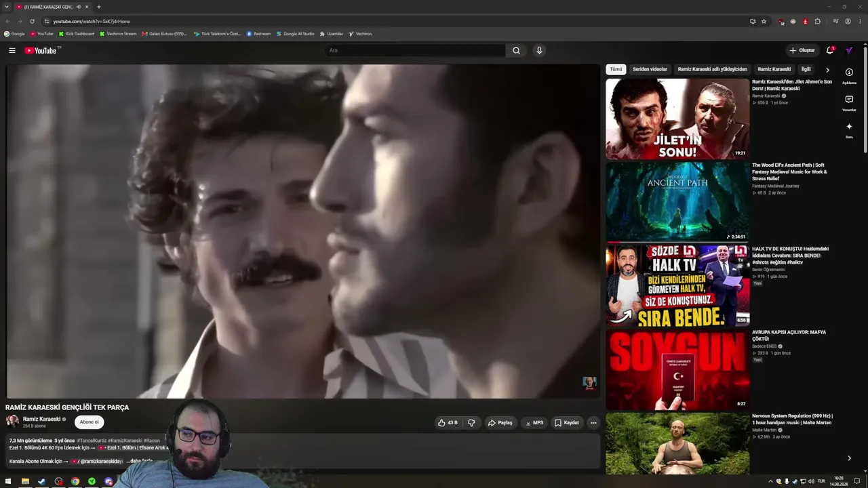Open the Windows Start menu

tap(8, 481)
